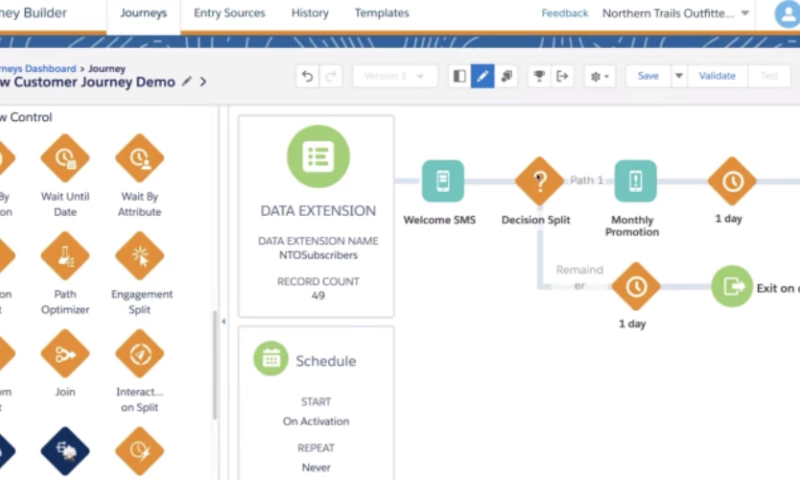Click the green Schedule calendar icon

coord(271,359)
